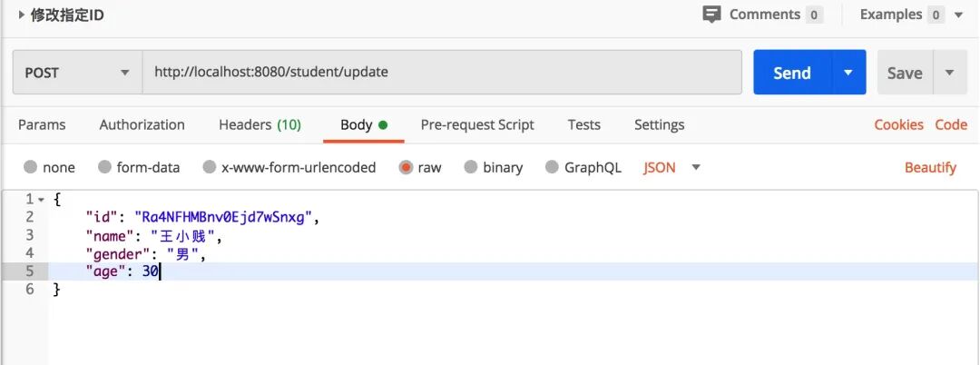Open the Headers (10) tab
980x365 pixels.
click(x=260, y=124)
